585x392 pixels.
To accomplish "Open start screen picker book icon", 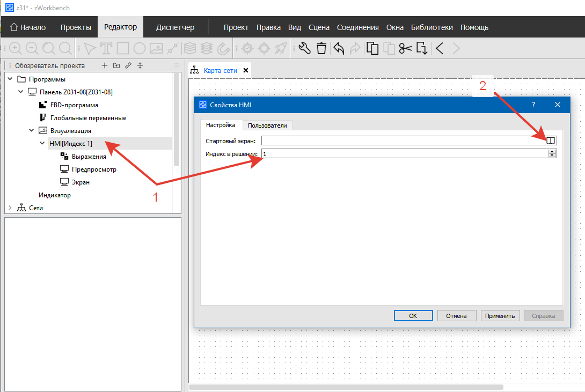I will [x=550, y=140].
